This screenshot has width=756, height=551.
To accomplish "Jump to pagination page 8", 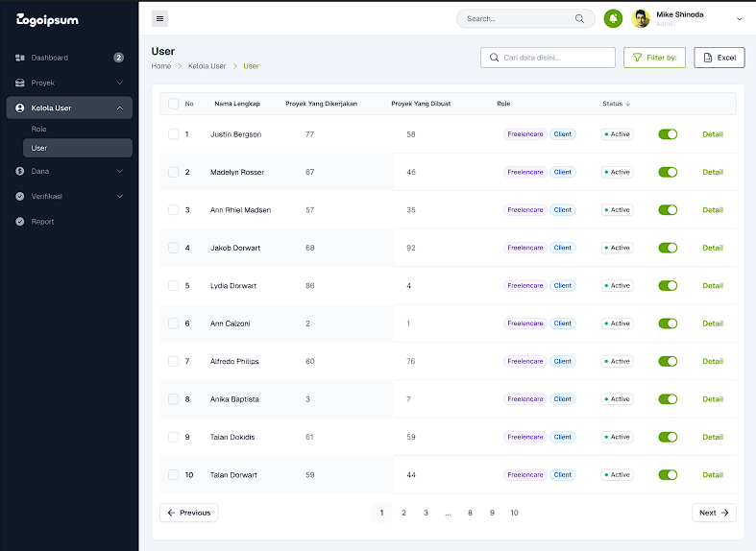I will coord(470,513).
